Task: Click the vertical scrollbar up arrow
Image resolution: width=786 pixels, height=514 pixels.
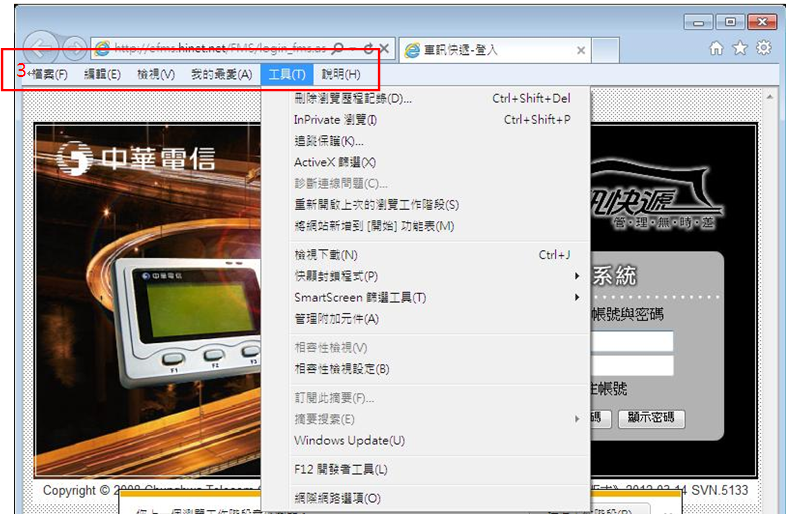Action: coord(769,96)
